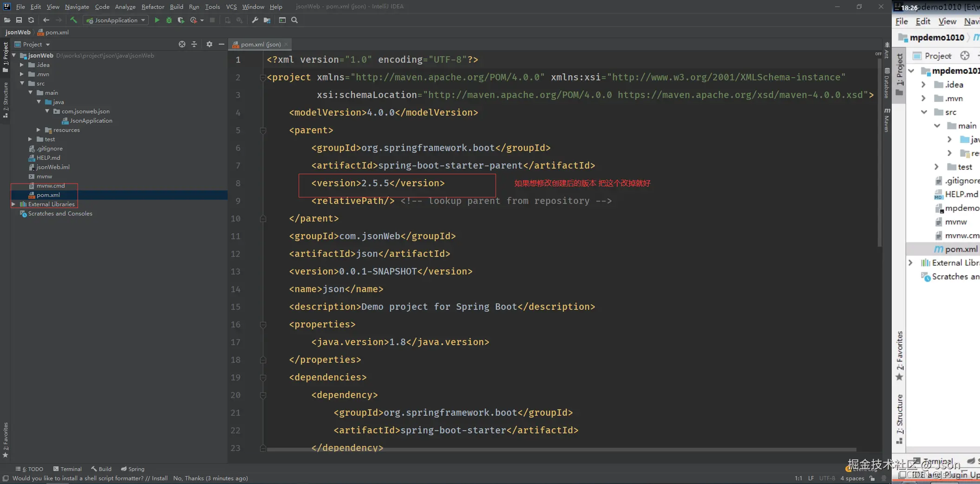Click the green Run button
The image size is (980, 484).
(x=157, y=20)
